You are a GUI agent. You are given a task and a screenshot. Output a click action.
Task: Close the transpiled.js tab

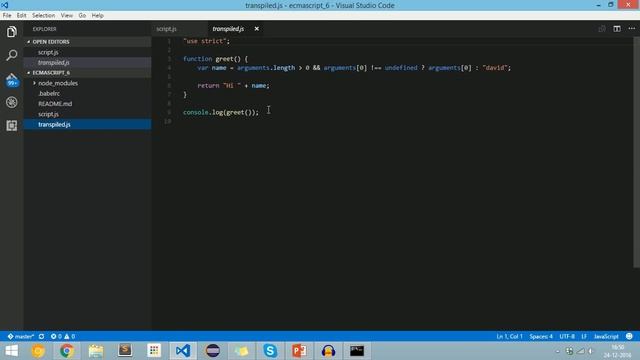pyautogui.click(x=256, y=29)
